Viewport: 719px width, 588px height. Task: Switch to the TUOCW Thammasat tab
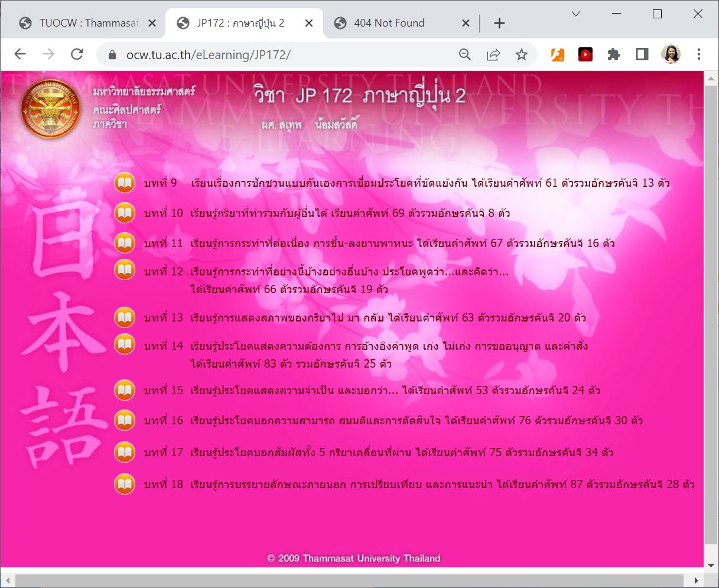89,23
